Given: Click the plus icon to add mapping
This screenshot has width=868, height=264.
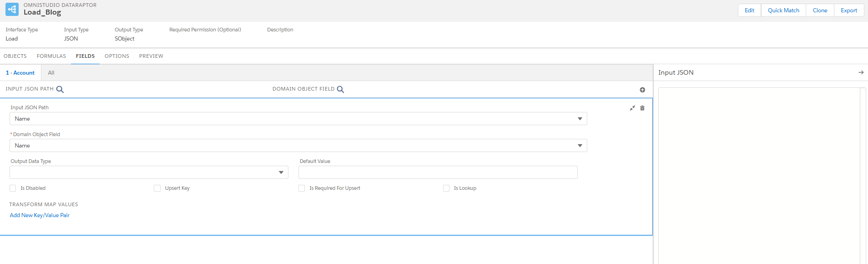Looking at the screenshot, I should click(642, 90).
